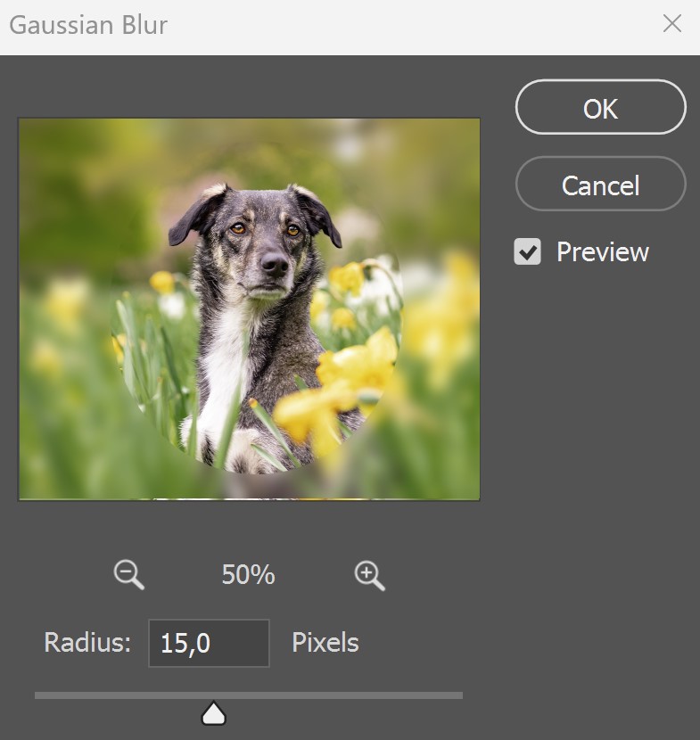Zoom out the blur preview
Viewport: 700px width, 740px height.
[x=129, y=574]
